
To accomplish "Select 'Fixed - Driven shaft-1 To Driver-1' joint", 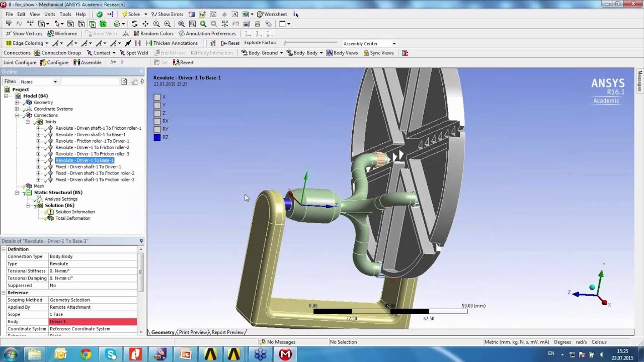I will [88, 167].
